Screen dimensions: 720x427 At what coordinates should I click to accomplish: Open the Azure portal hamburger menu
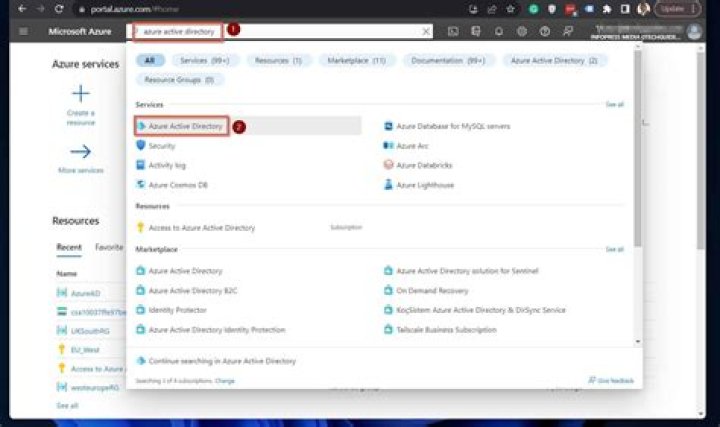coord(22,31)
